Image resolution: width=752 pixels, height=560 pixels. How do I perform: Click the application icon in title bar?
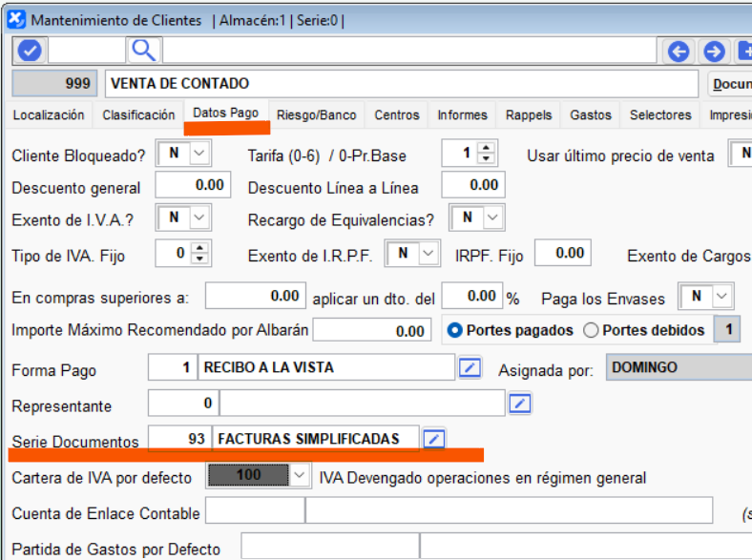click(x=16, y=19)
